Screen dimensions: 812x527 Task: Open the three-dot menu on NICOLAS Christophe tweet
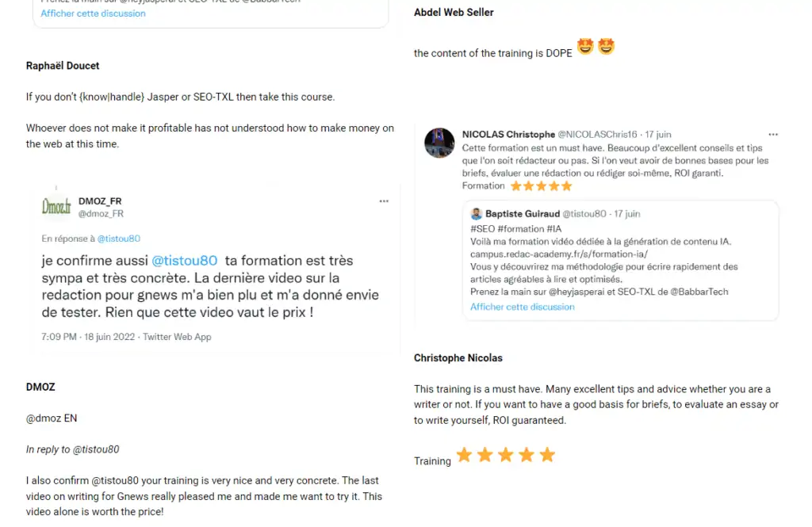click(x=773, y=134)
